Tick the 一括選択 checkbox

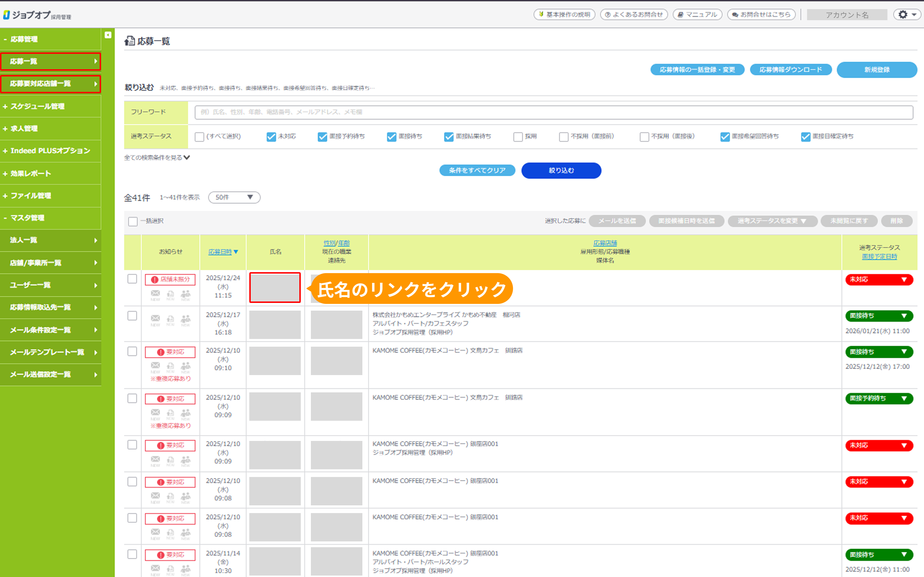(133, 221)
